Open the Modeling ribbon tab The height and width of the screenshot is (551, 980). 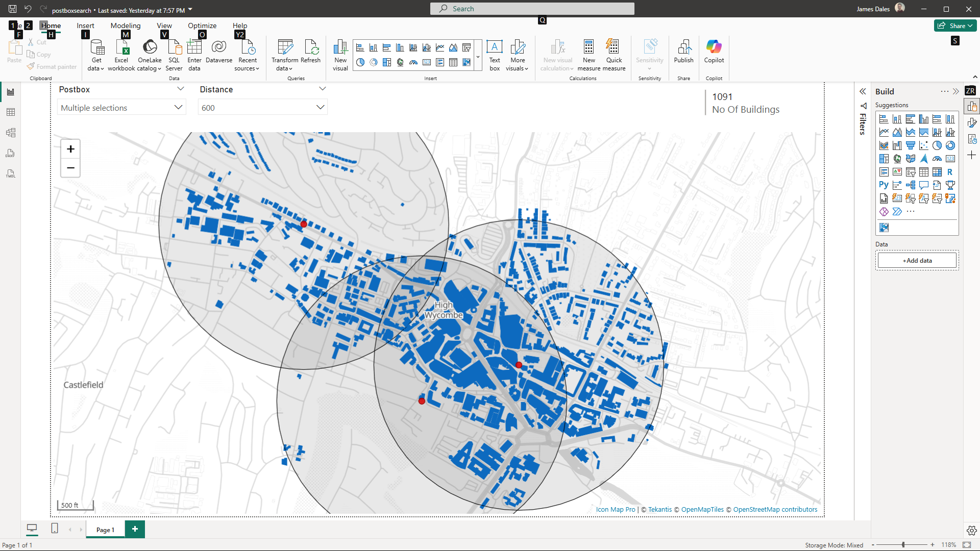pyautogui.click(x=126, y=26)
